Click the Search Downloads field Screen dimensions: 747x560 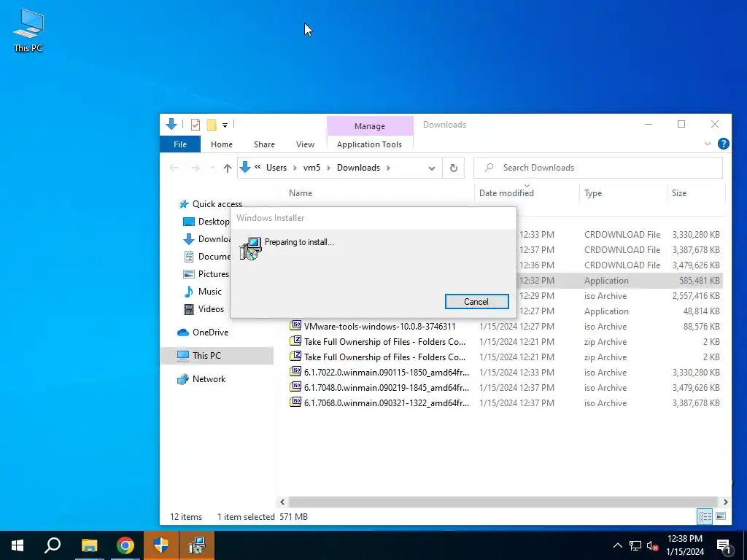pyautogui.click(x=598, y=168)
